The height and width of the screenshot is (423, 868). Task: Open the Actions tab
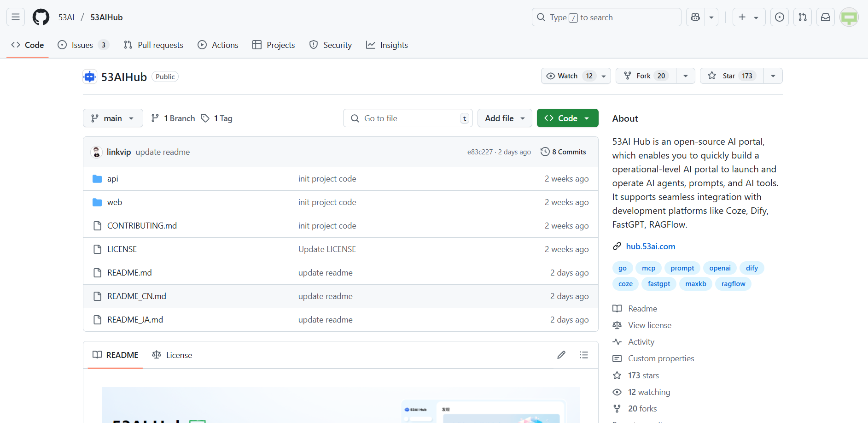pyautogui.click(x=218, y=45)
